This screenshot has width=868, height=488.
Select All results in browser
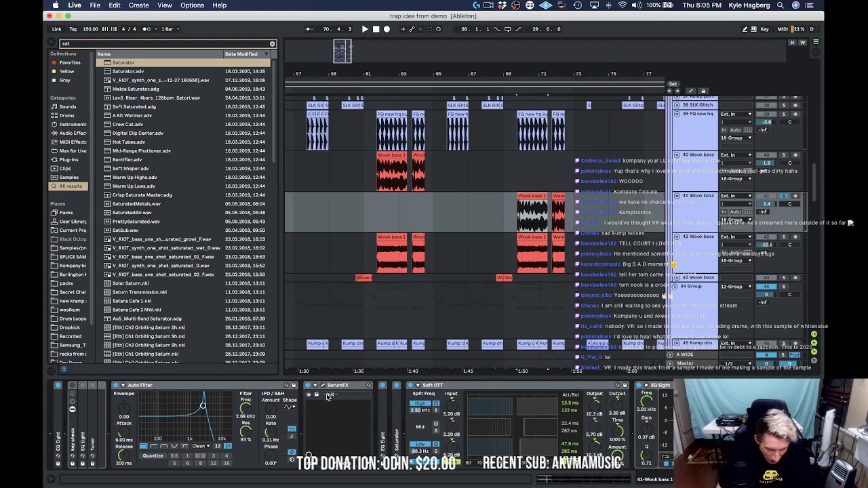pos(70,186)
